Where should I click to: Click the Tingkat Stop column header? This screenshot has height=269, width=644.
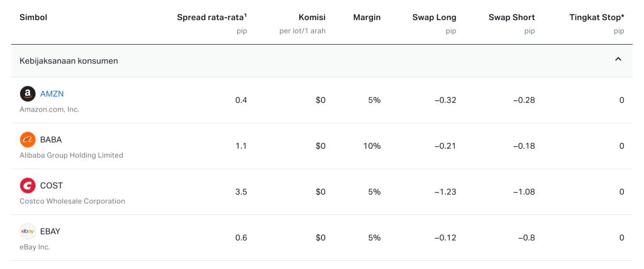click(596, 18)
